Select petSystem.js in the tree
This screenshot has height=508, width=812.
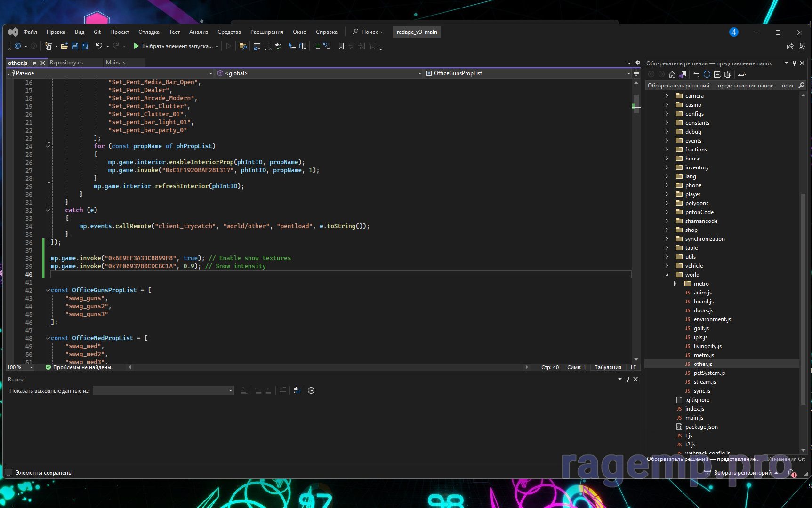coord(709,373)
